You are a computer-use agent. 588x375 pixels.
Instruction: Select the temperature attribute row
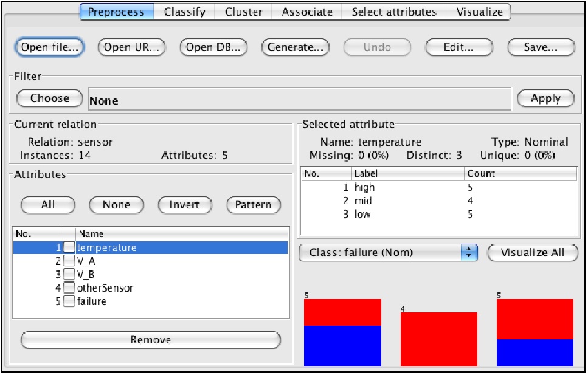(150, 247)
